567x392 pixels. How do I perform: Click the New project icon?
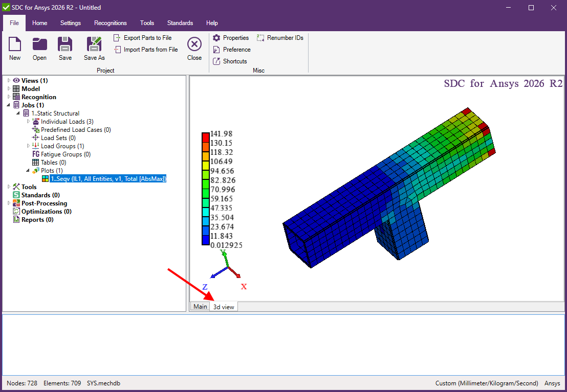click(x=15, y=44)
